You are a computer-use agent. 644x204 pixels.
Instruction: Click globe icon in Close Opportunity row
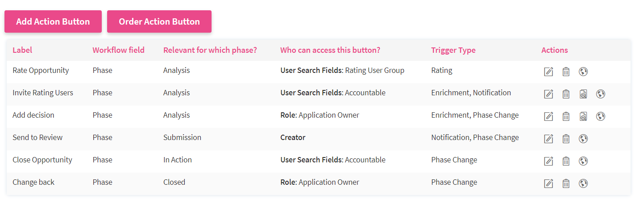pyautogui.click(x=583, y=161)
